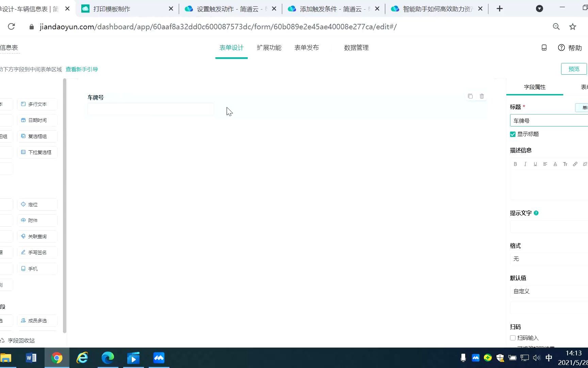Apply bold in the description editor

pyautogui.click(x=515, y=164)
